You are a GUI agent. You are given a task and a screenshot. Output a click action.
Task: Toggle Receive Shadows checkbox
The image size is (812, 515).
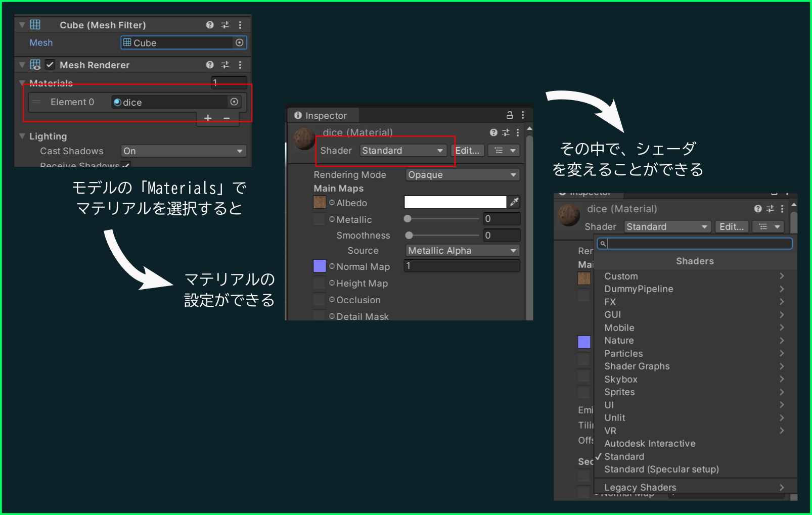click(x=126, y=164)
